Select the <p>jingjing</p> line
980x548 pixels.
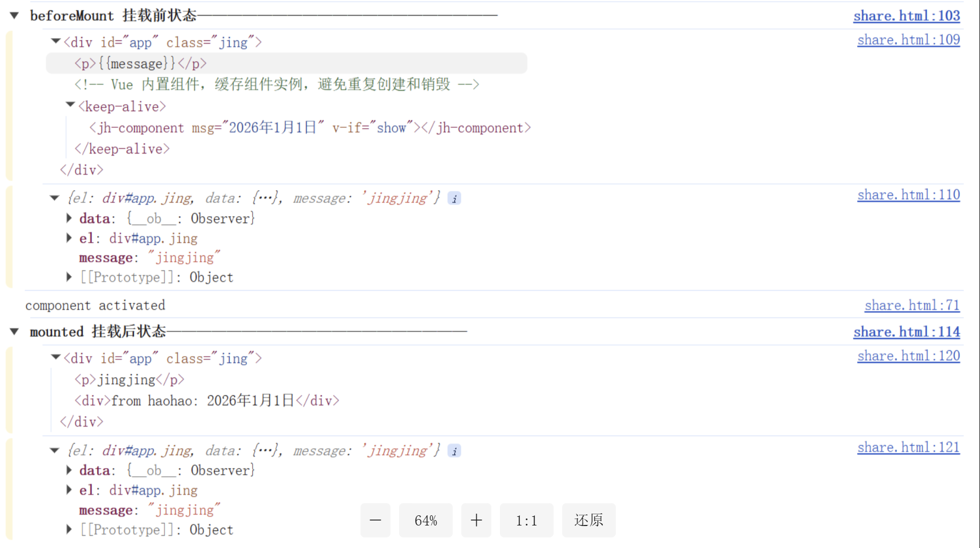tap(129, 380)
